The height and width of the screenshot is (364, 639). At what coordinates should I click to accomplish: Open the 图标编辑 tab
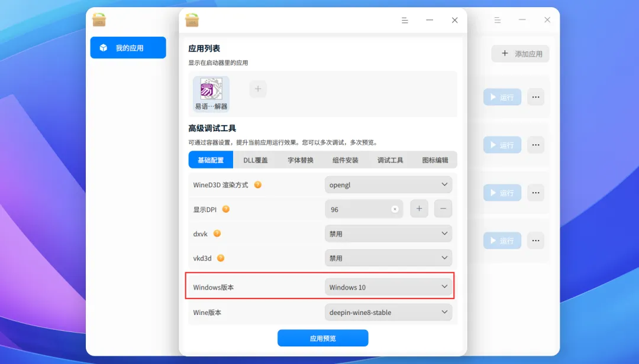[435, 160]
